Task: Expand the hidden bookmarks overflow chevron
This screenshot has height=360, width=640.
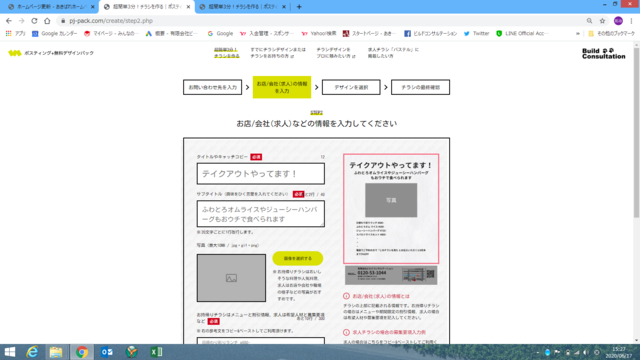Action: pyautogui.click(x=578, y=33)
